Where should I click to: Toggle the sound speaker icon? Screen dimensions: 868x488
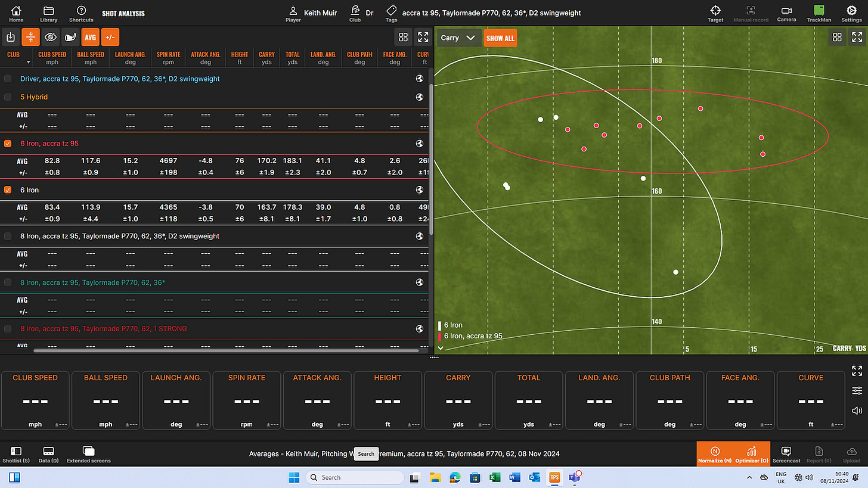pos(857,411)
